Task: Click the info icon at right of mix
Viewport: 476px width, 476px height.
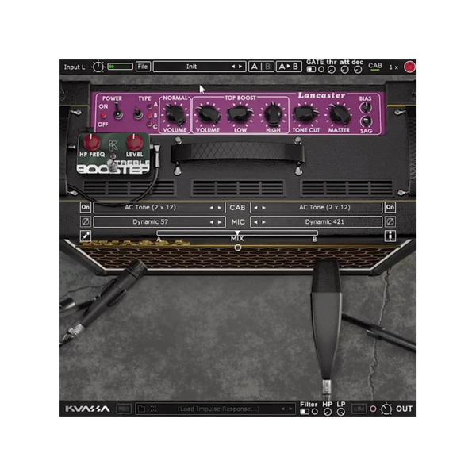Action: (x=390, y=236)
